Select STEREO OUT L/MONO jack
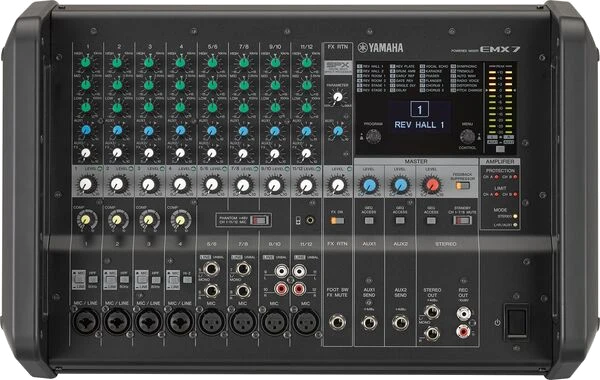Image resolution: width=600 pixels, height=380 pixels. [x=432, y=312]
